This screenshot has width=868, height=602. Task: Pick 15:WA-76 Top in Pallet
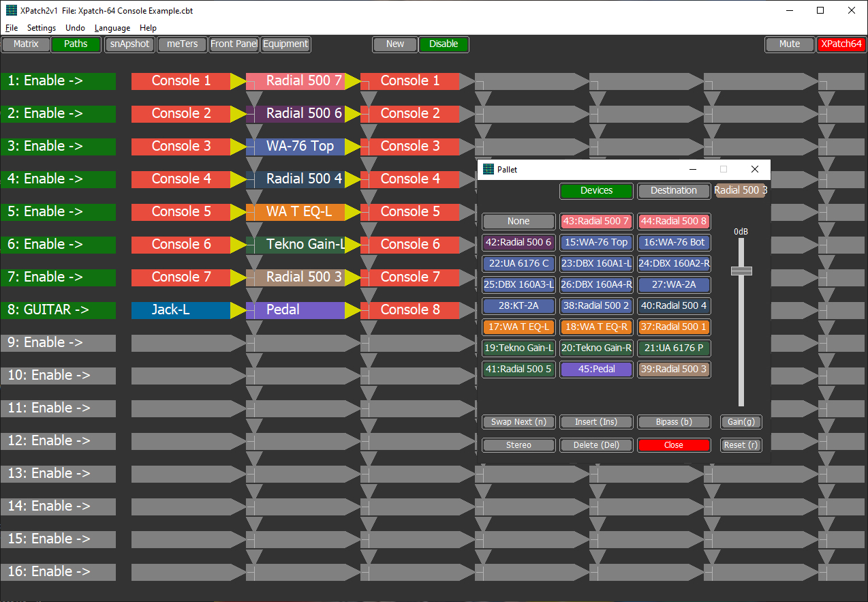pyautogui.click(x=596, y=243)
